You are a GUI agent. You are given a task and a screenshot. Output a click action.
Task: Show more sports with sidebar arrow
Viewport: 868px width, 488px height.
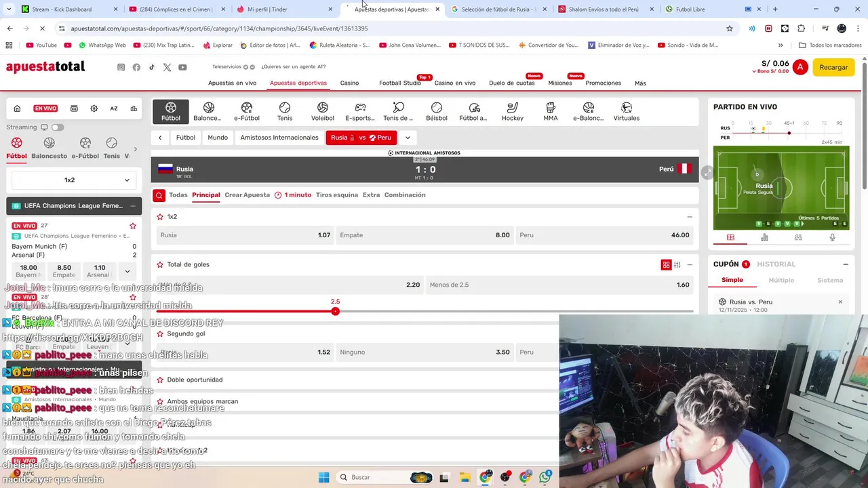coord(135,149)
